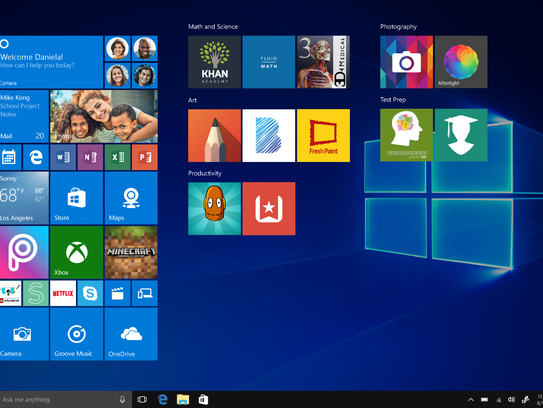Open the Movies & TV clapperboard tile
This screenshot has height=408, width=543.
click(117, 293)
